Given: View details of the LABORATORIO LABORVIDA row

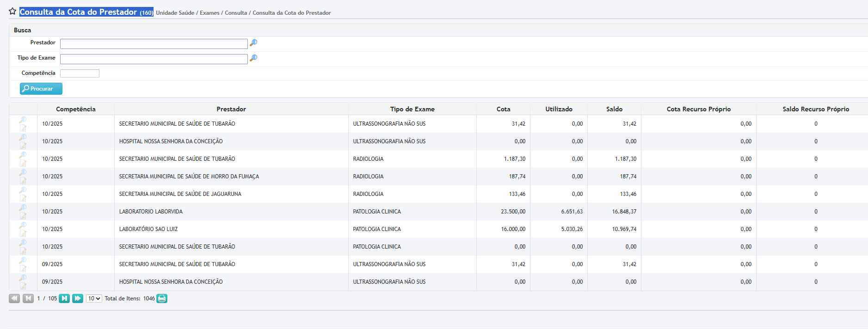Looking at the screenshot, I should (x=23, y=207).
